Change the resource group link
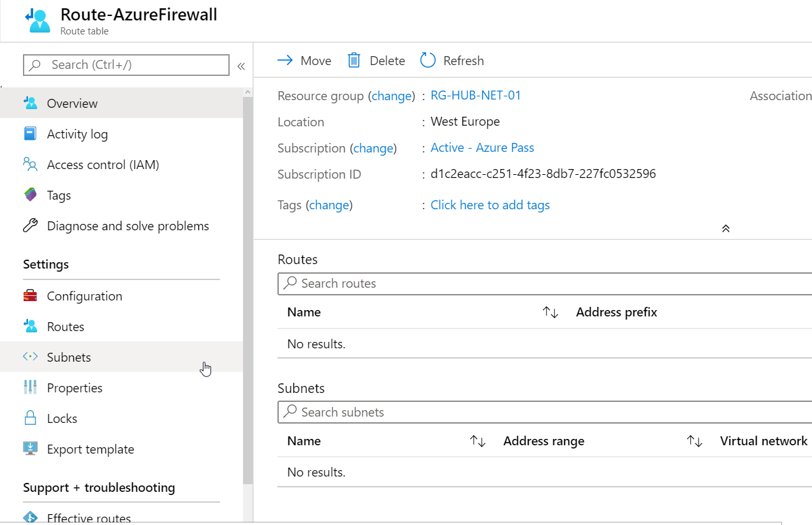Viewport: 812px width, 525px height. point(392,96)
